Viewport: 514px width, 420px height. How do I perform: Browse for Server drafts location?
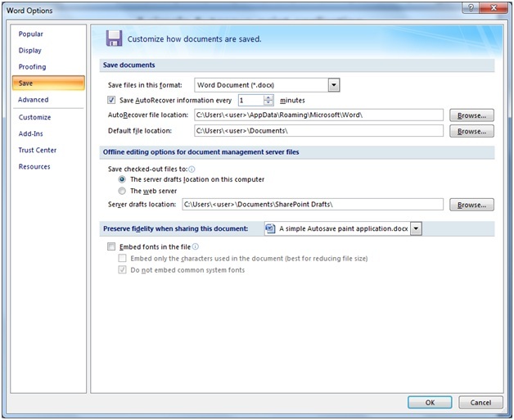coord(471,205)
